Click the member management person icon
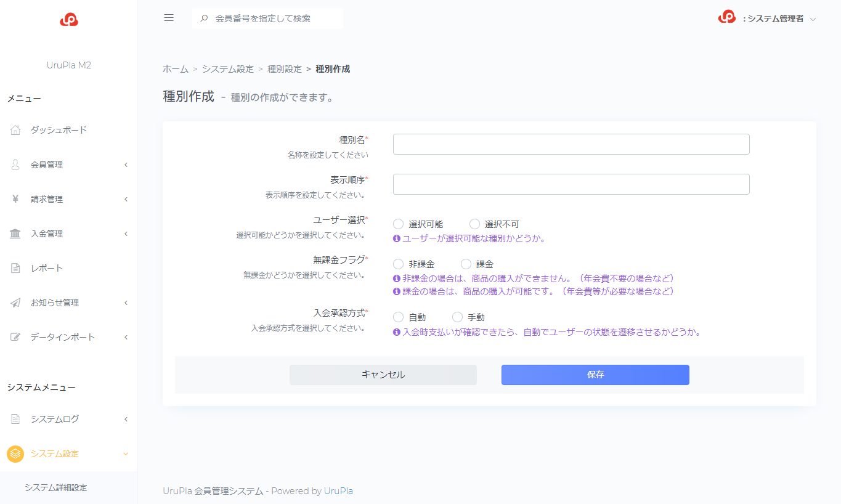The height and width of the screenshot is (504, 841). pyautogui.click(x=16, y=165)
